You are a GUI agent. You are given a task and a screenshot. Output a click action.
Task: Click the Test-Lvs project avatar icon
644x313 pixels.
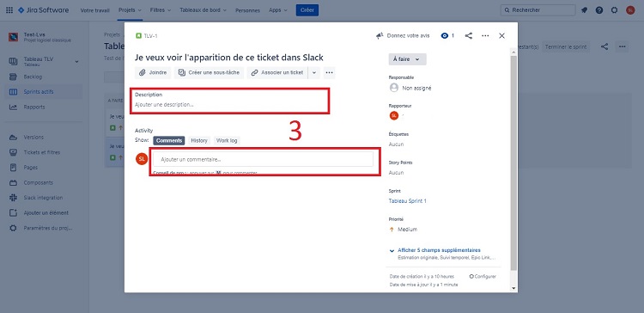(x=13, y=37)
